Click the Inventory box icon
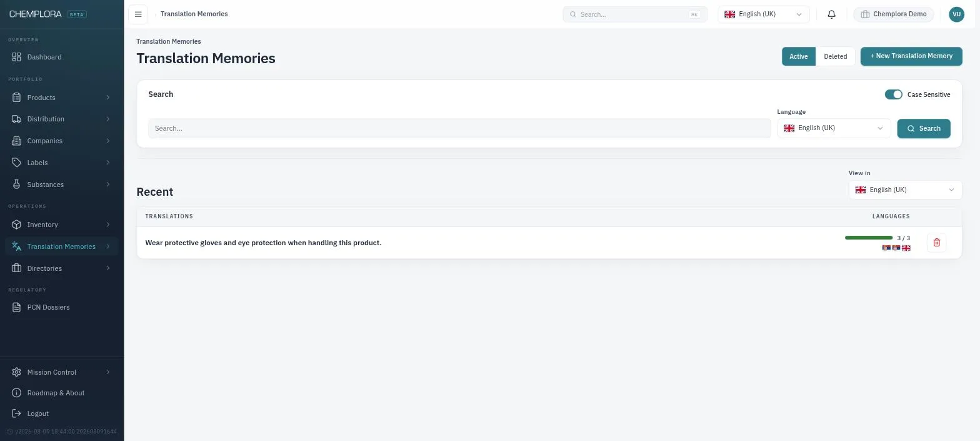Image resolution: width=980 pixels, height=441 pixels. (x=17, y=225)
